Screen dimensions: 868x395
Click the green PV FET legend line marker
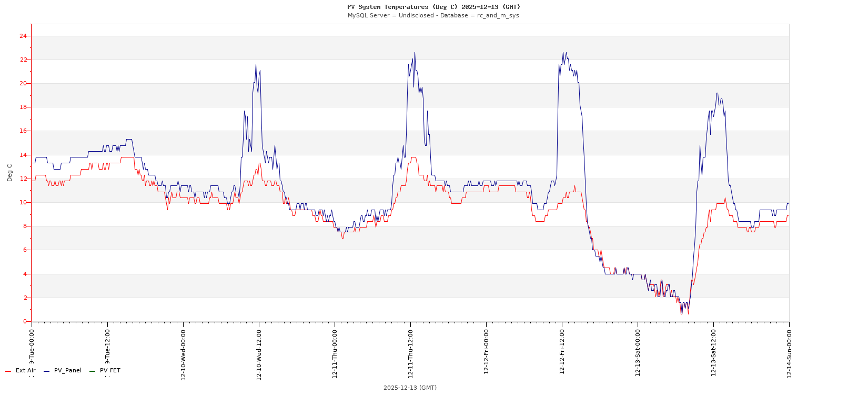click(x=93, y=371)
